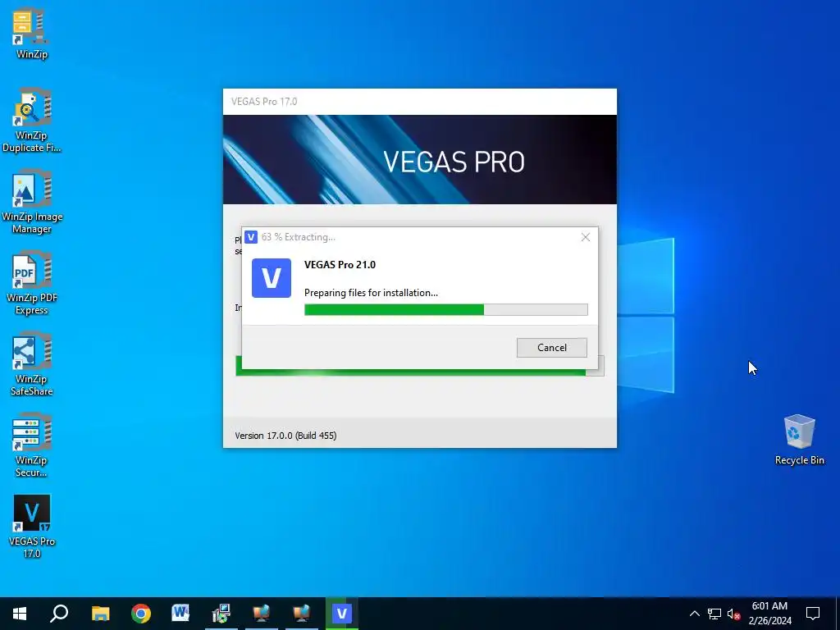Show hidden system tray icons

[694, 614]
